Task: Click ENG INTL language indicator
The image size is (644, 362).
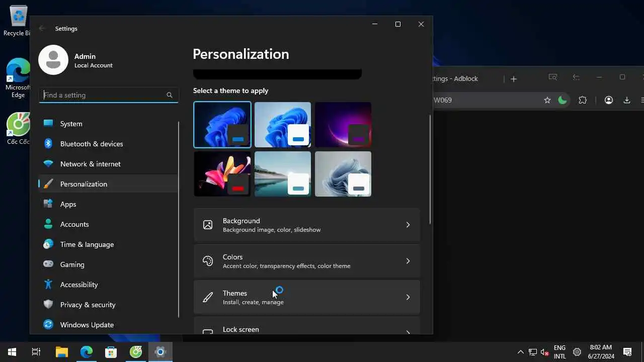Action: pos(559,352)
